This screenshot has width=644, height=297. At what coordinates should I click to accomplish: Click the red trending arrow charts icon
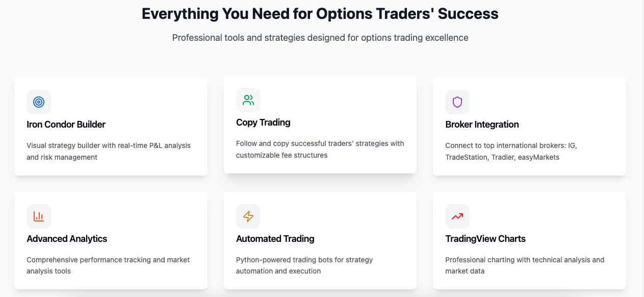click(x=457, y=216)
